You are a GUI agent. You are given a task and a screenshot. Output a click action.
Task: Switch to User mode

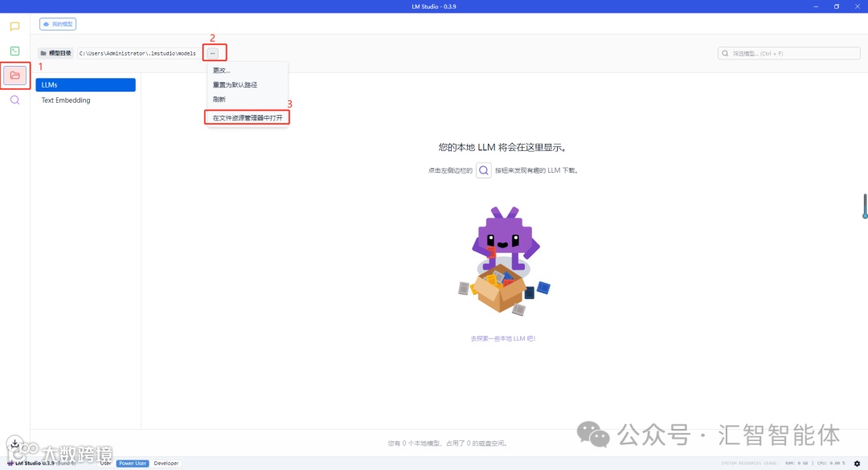(x=106, y=464)
